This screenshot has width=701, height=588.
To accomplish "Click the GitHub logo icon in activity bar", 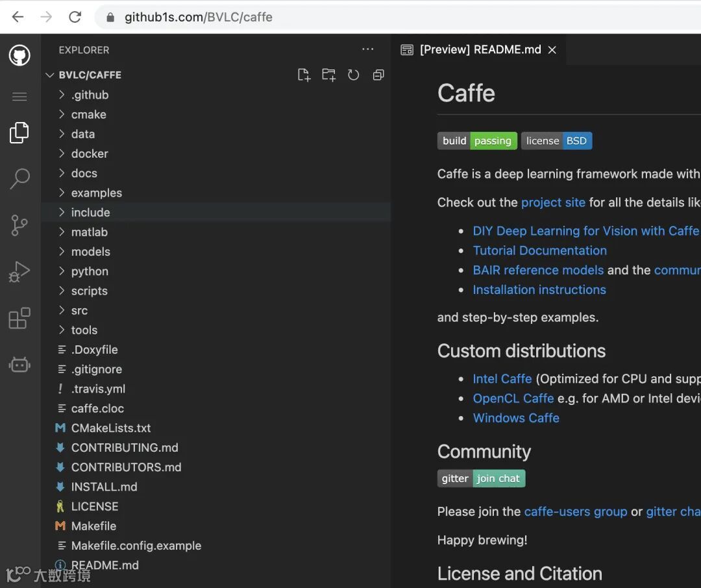I will pyautogui.click(x=19, y=55).
